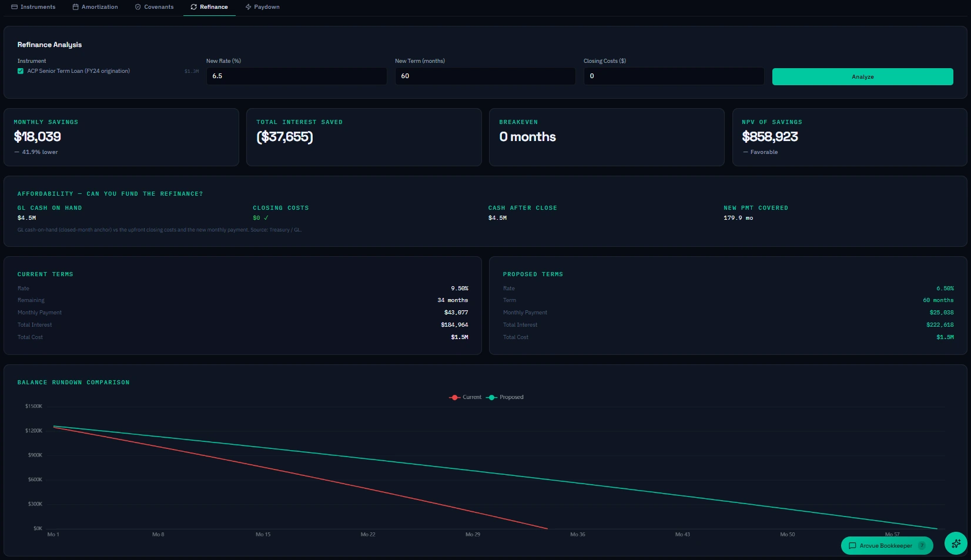Focus the Closing Costs ($) input
Image resolution: width=971 pixels, height=560 pixels.
(x=674, y=76)
